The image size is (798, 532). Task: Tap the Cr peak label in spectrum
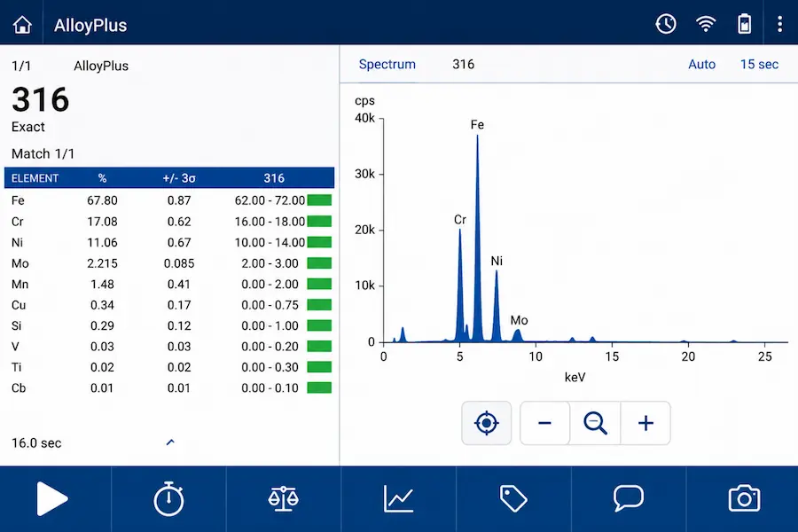pyautogui.click(x=460, y=219)
